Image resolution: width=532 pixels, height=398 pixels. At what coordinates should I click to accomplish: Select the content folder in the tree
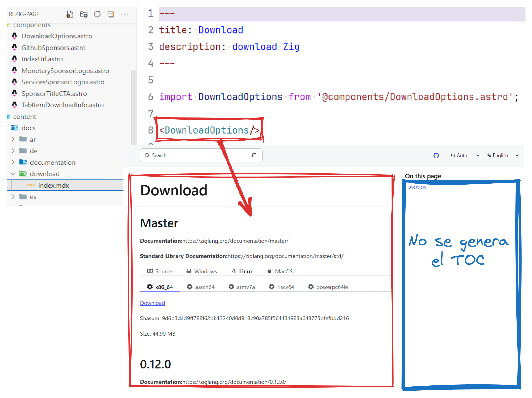coord(25,117)
